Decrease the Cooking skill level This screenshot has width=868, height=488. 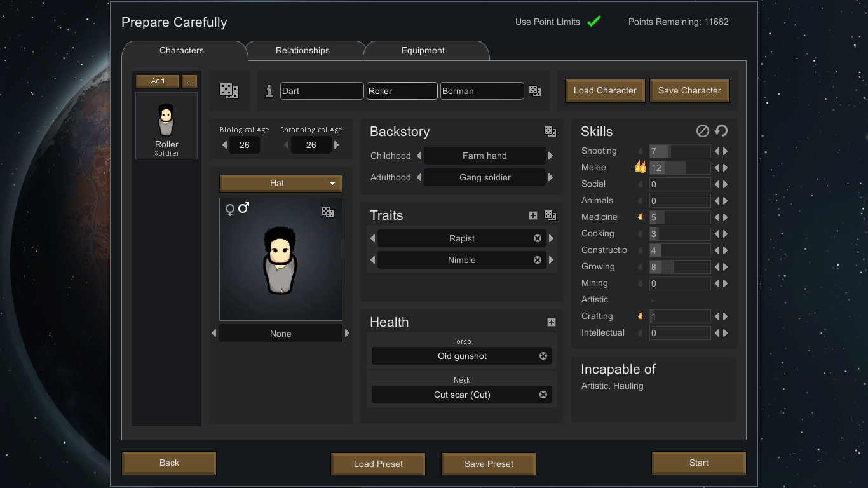click(x=717, y=234)
